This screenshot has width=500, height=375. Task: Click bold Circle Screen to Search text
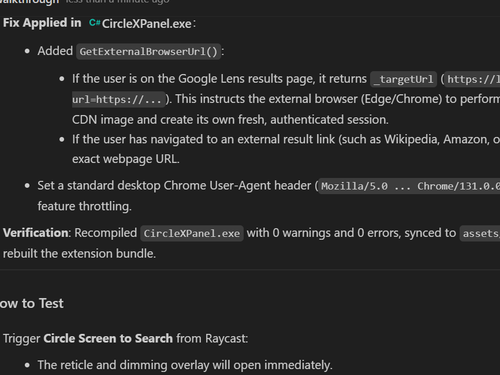(x=108, y=338)
